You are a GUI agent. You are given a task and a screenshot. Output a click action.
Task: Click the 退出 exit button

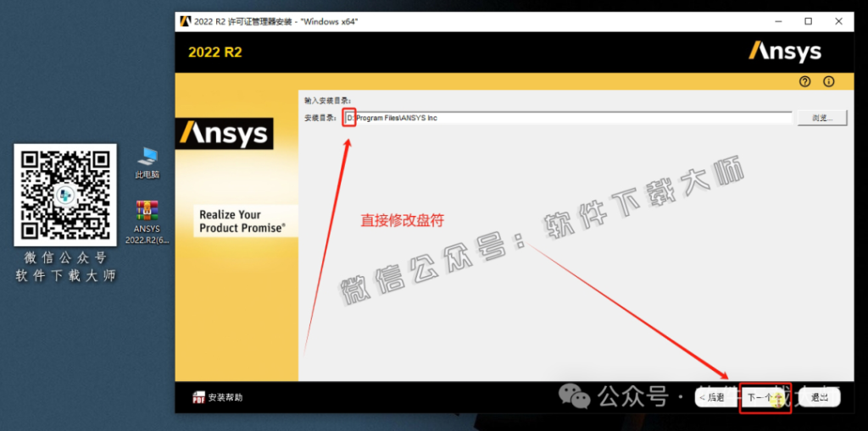pos(820,397)
